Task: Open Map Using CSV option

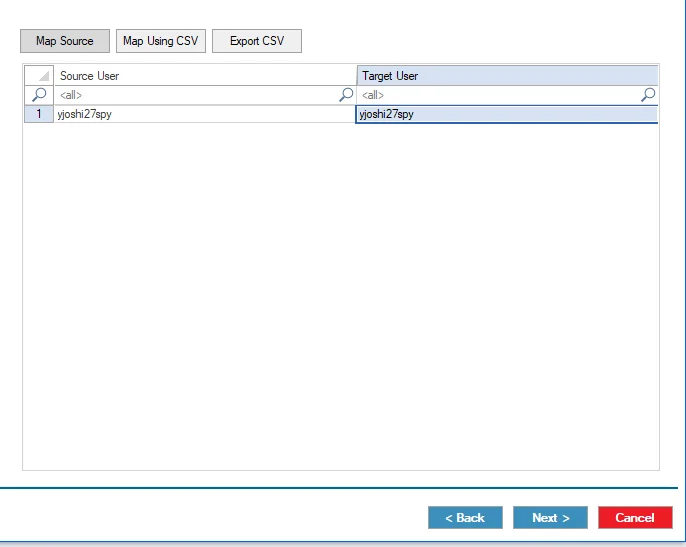Action: (161, 41)
